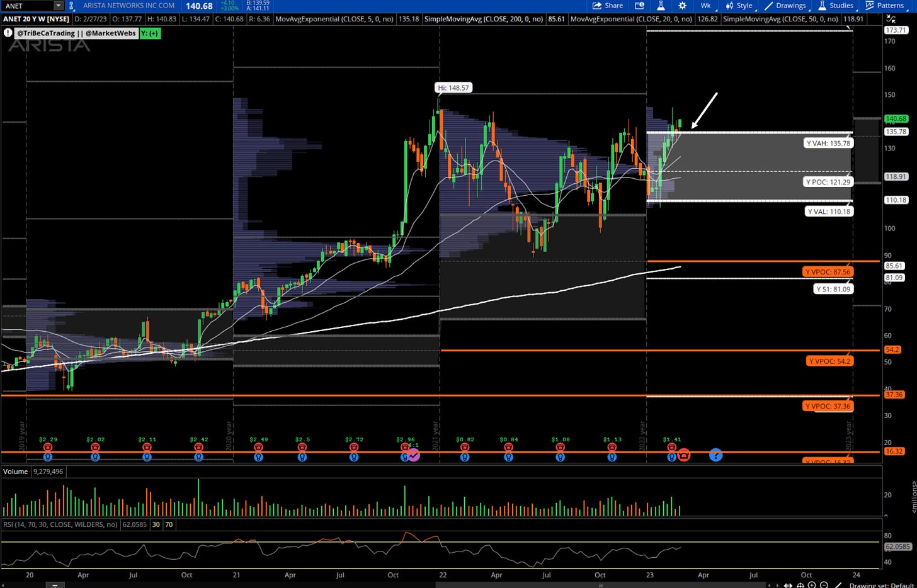Click blue bulb icon below $1.08 earnings
Viewport: 917px width, 588px height.
click(x=560, y=458)
